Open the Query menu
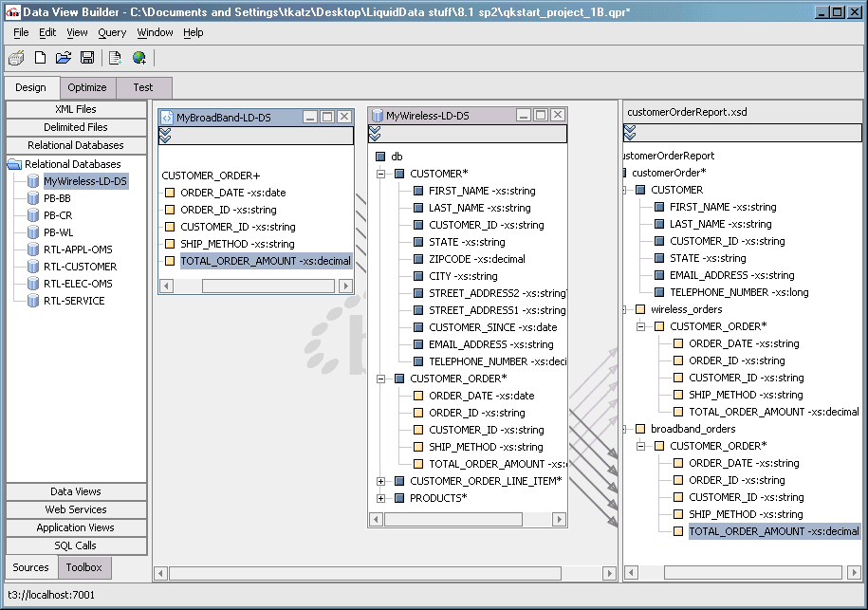The height and width of the screenshot is (610, 868). [x=112, y=32]
